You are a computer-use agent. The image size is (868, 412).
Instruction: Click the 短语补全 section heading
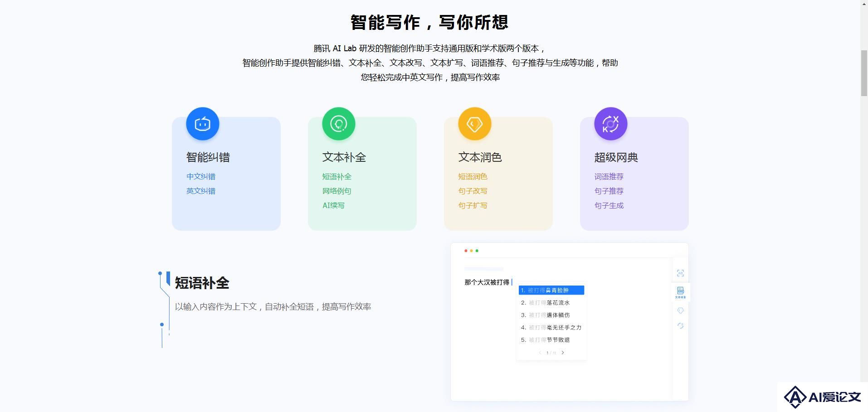(202, 283)
